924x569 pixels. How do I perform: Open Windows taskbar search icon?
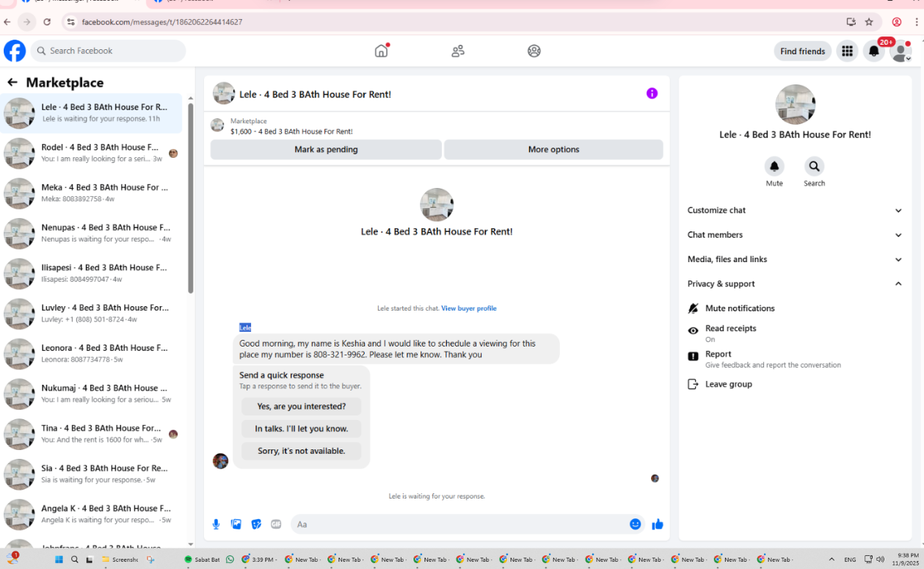(x=74, y=559)
